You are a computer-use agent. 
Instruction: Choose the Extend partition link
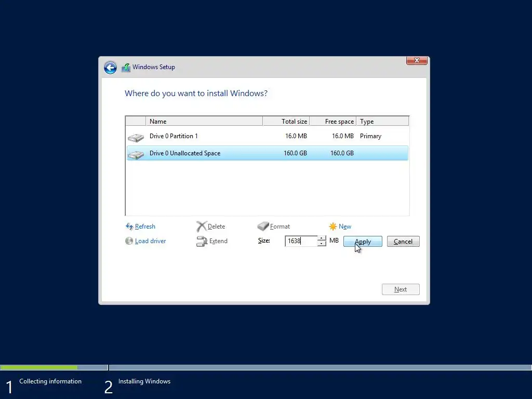pos(218,241)
